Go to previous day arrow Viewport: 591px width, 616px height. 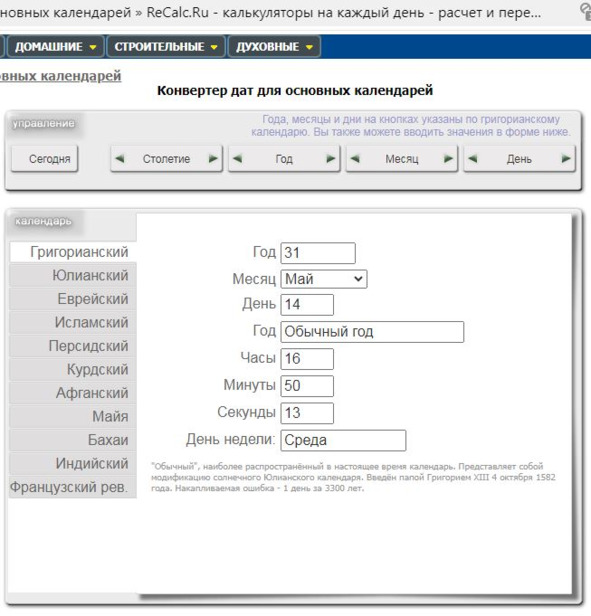pos(473,159)
